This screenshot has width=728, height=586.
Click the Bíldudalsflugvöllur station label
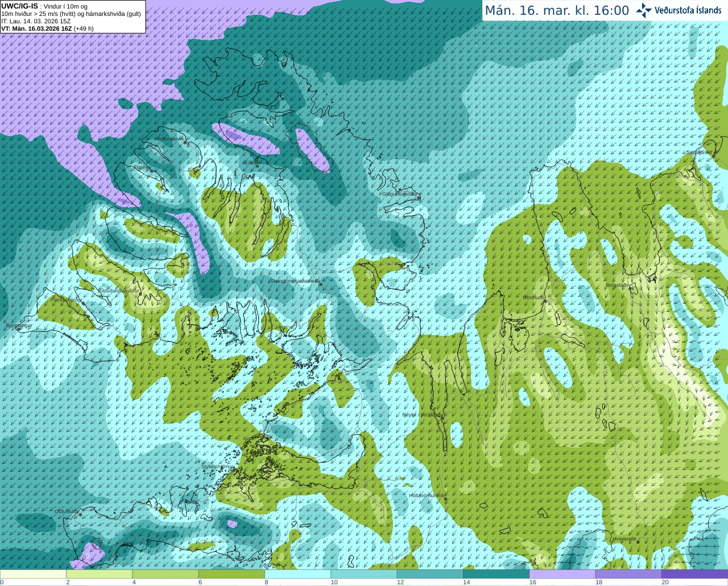click(118, 290)
